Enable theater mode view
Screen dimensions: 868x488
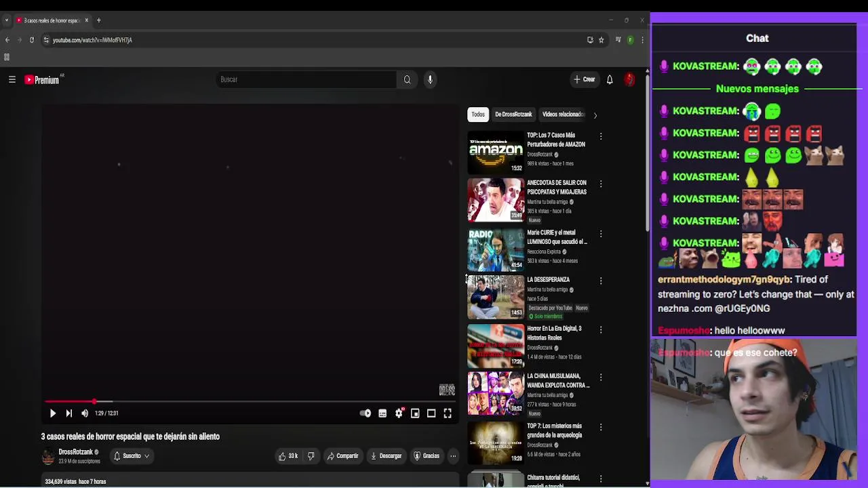(431, 413)
